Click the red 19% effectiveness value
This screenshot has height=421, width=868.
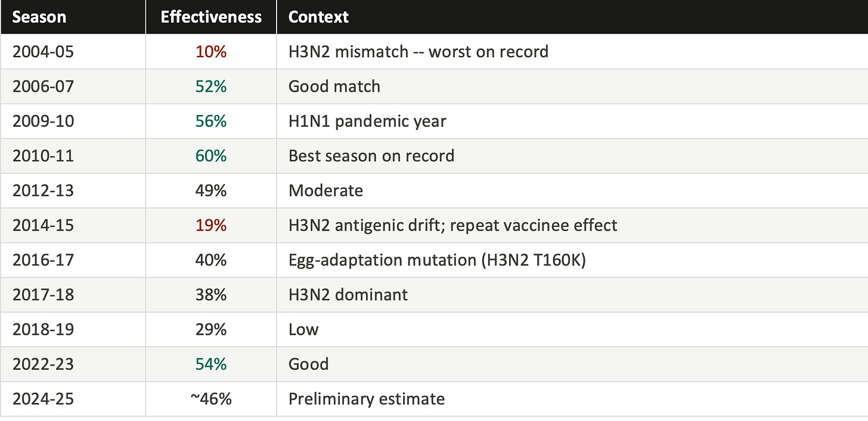pos(211,225)
